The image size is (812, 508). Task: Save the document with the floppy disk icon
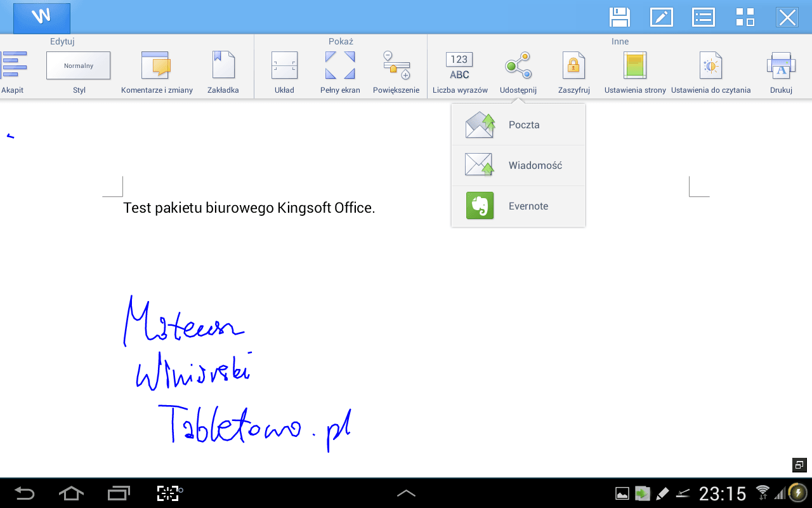click(620, 17)
